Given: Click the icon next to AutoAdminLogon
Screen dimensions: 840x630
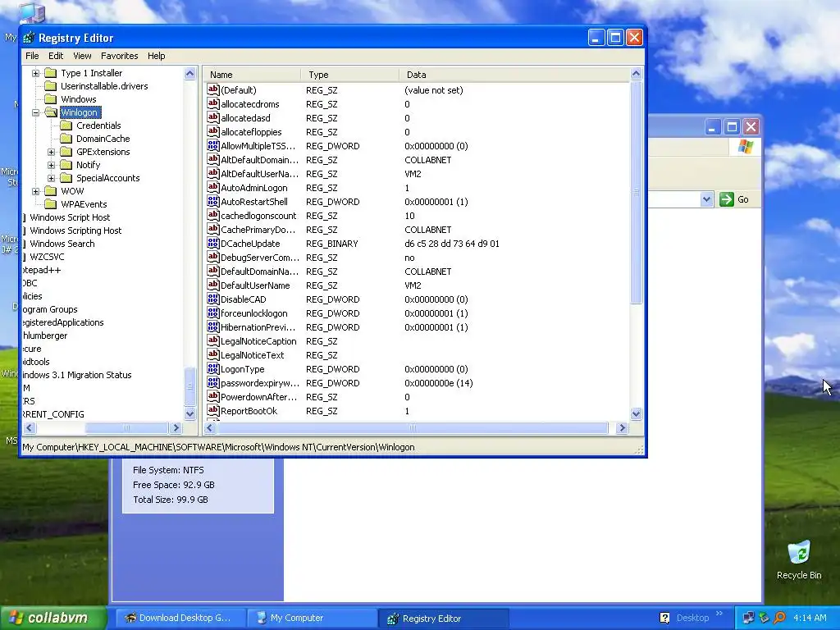Looking at the screenshot, I should click(x=213, y=188).
